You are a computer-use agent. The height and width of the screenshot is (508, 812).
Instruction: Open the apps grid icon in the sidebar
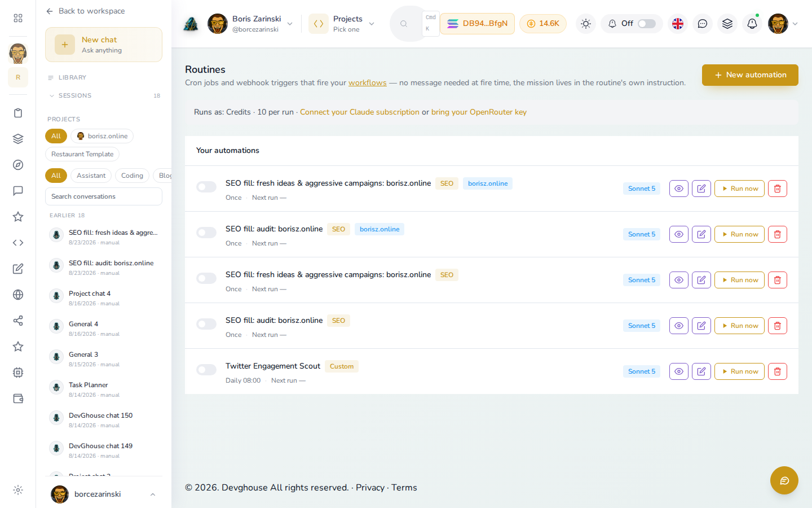click(x=18, y=18)
